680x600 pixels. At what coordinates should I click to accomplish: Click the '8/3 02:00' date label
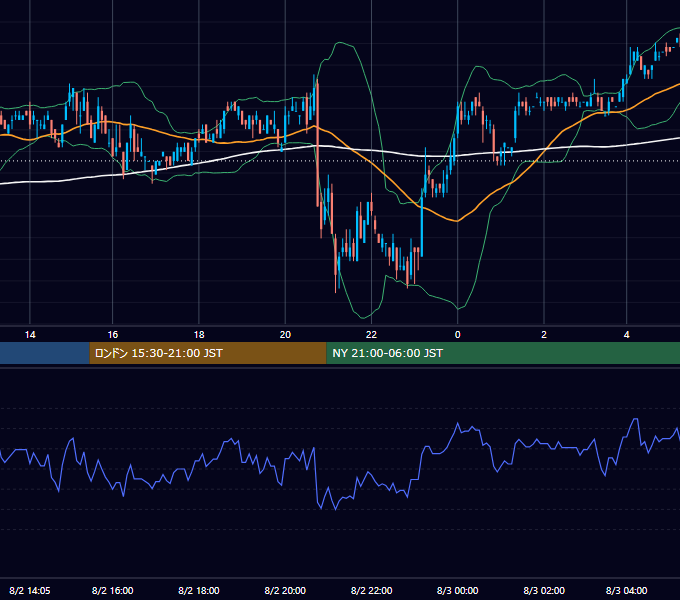[x=544, y=590]
